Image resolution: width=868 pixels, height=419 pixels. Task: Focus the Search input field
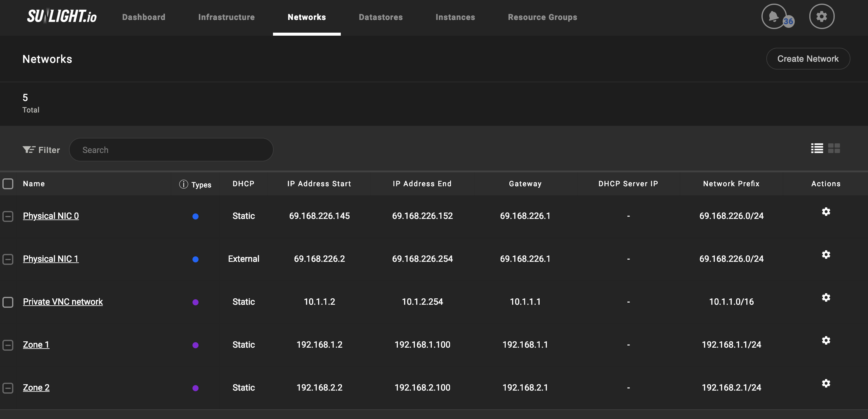click(171, 150)
